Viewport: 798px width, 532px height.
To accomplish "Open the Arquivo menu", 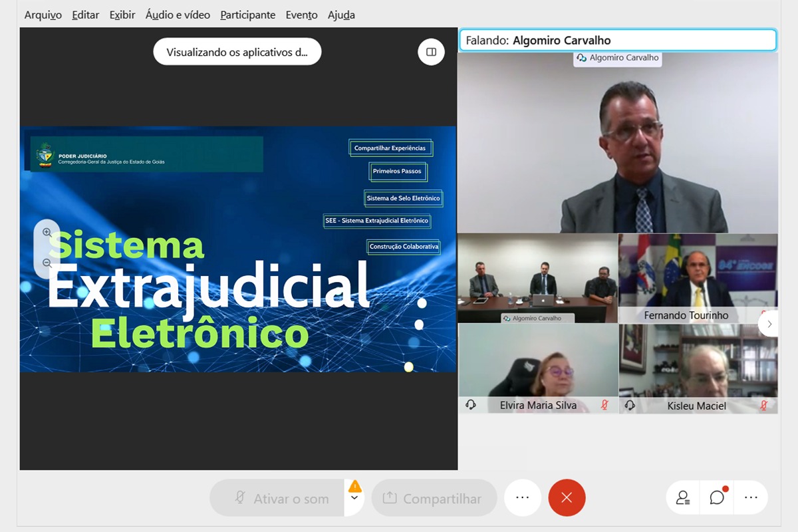I will (x=43, y=15).
